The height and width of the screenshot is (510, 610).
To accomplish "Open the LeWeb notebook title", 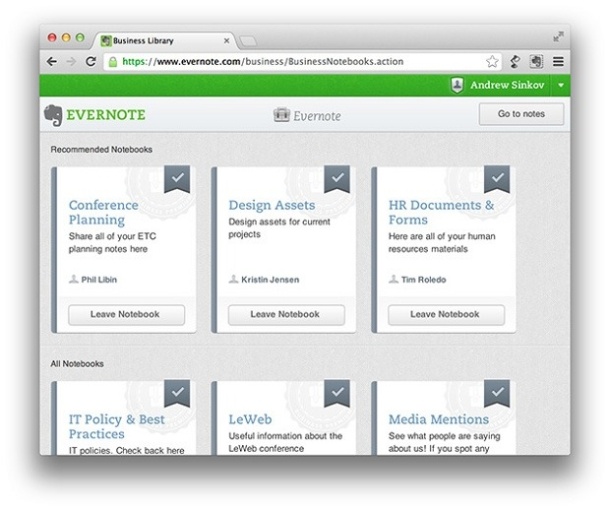I will [x=250, y=419].
